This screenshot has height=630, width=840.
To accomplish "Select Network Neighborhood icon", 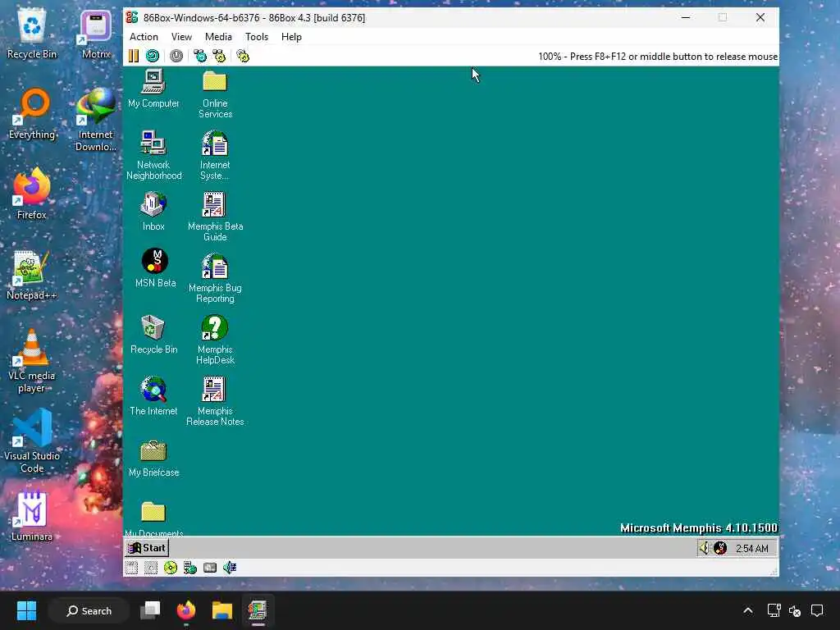I will pos(153,155).
